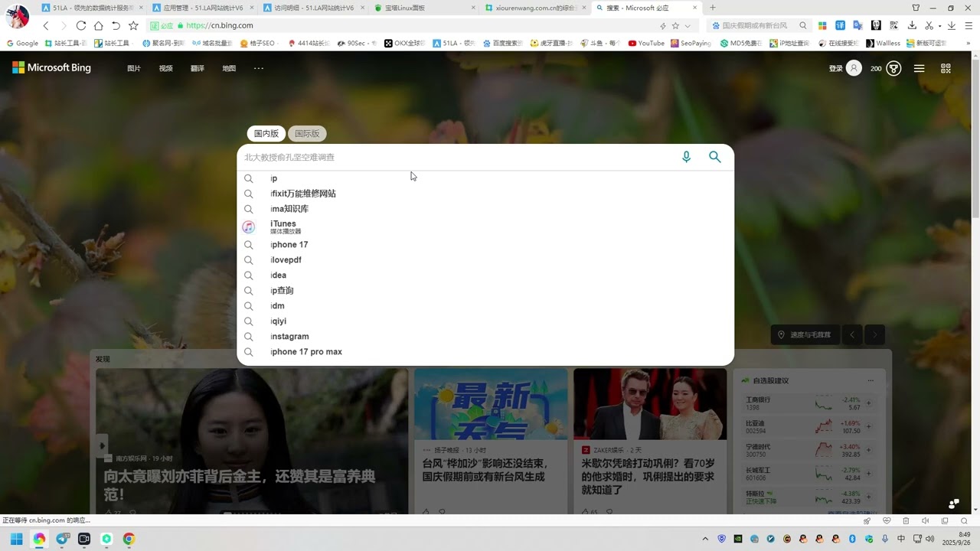
Task: Click the lightning speed mode icon in address bar
Action: tap(663, 25)
